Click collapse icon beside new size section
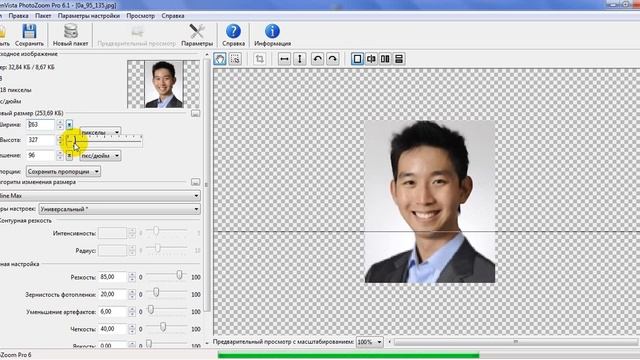 click(x=196, y=113)
